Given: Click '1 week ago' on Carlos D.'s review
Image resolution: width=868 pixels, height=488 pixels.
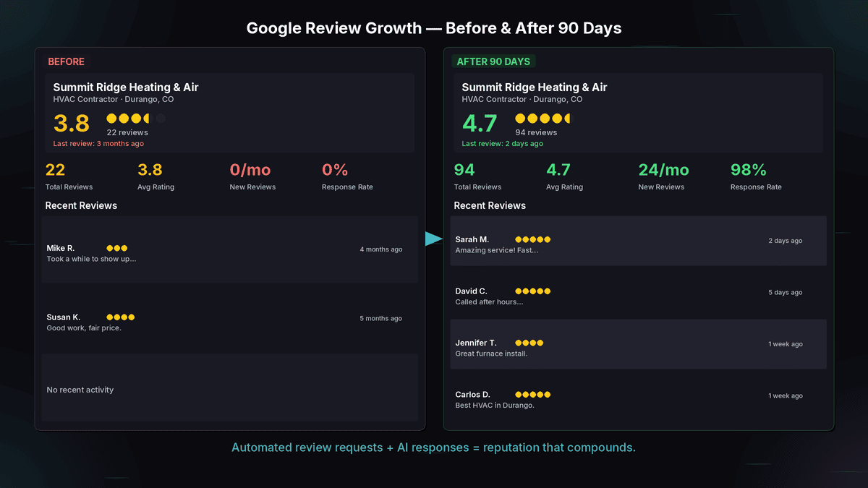Looking at the screenshot, I should [786, 396].
